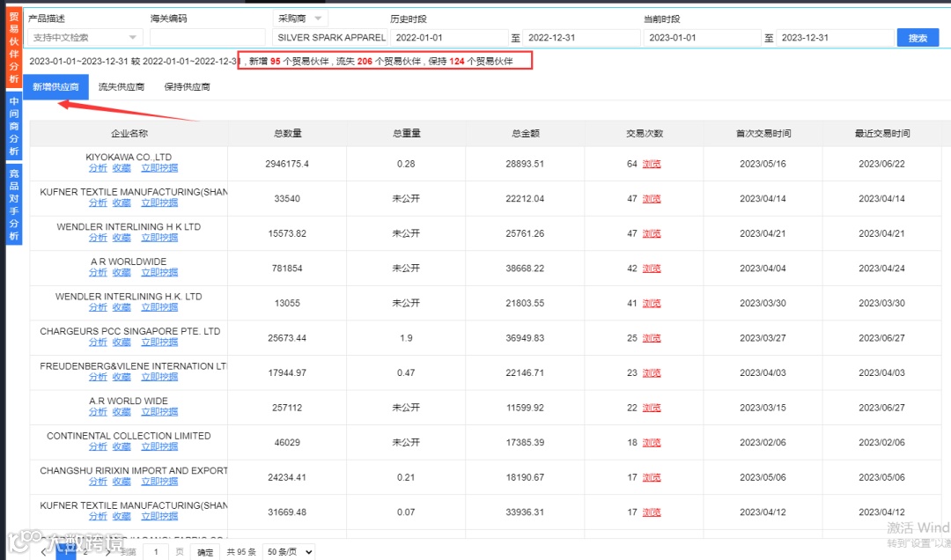Open 浏览 next to A R WORLDWIDE's 42 transactions
Screen dimensions: 951x560
pos(650,268)
